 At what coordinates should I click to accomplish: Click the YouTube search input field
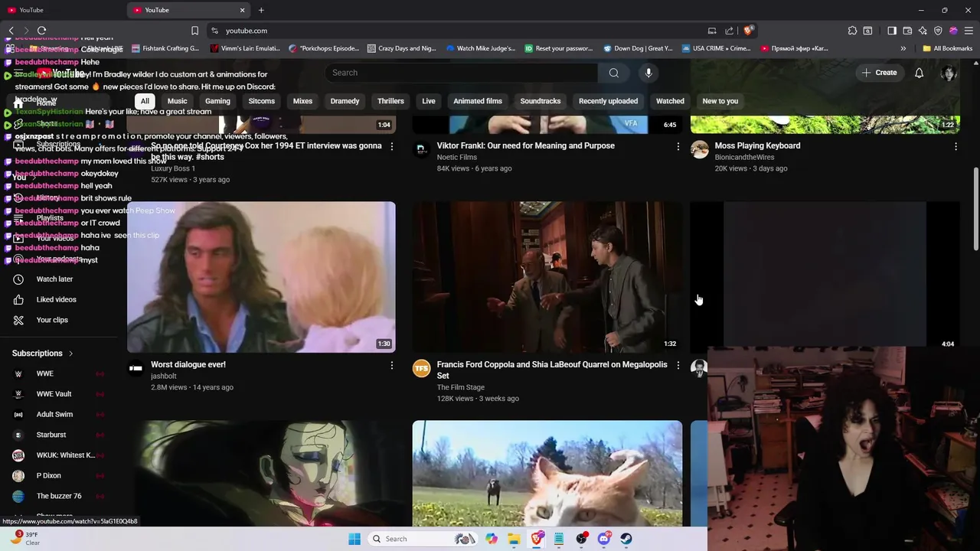(462, 73)
